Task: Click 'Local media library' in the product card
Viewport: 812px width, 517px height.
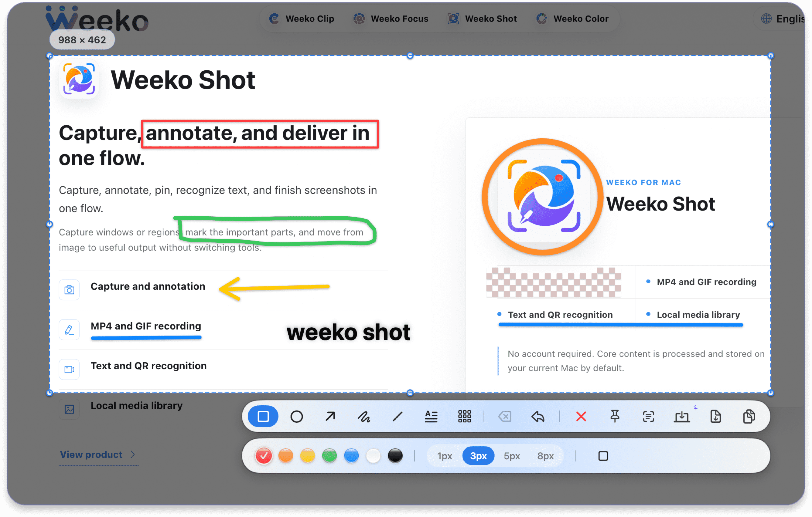Action: point(698,315)
